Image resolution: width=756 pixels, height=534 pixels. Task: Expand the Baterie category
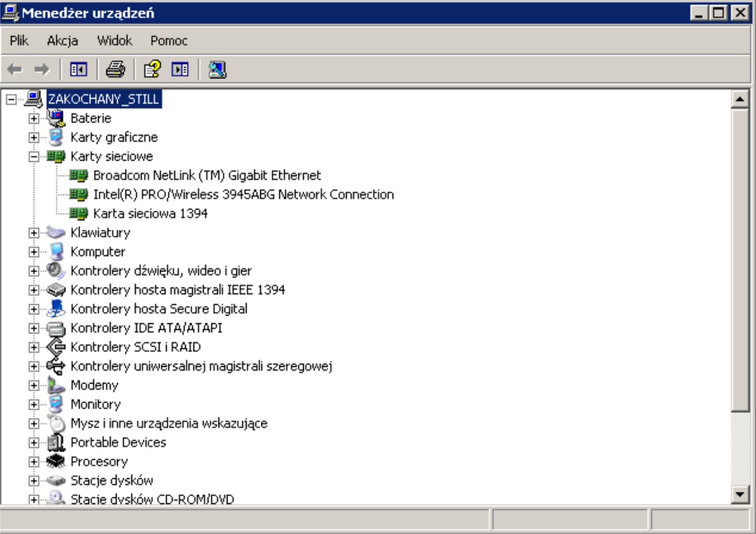34,118
